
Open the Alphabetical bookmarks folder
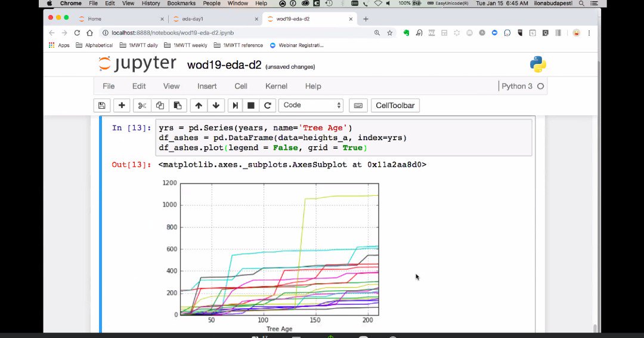click(x=94, y=45)
